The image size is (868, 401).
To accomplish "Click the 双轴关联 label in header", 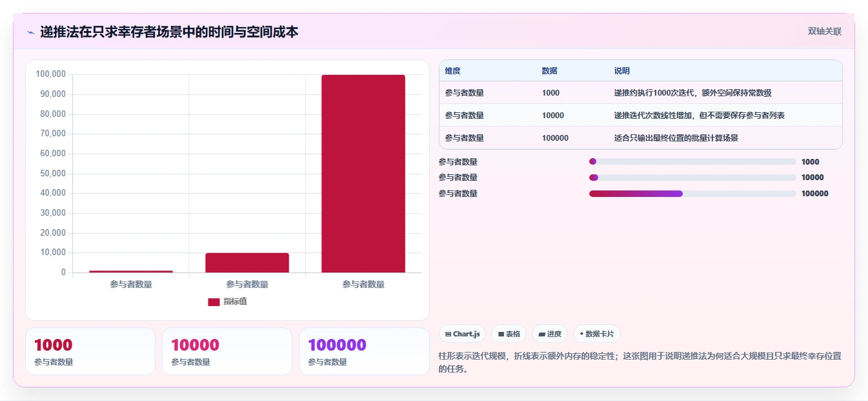I will 825,31.
